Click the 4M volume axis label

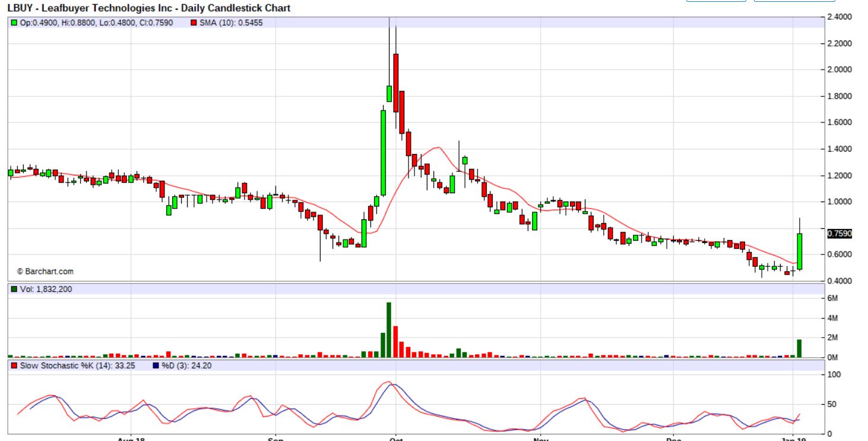tap(832, 319)
